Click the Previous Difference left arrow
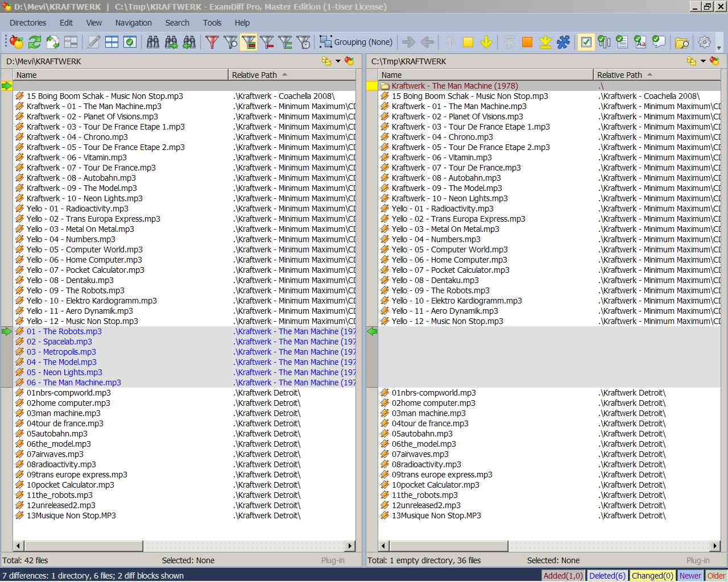 427,42
